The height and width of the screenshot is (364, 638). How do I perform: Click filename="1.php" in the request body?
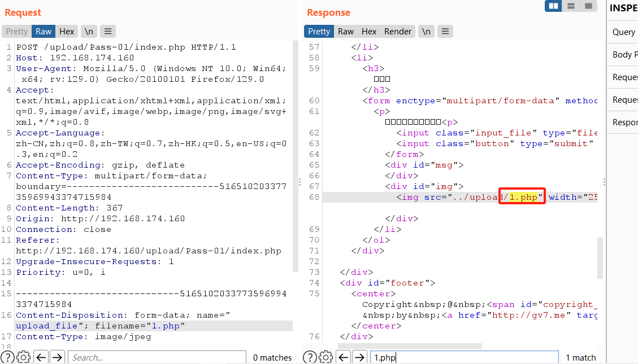coord(140,326)
